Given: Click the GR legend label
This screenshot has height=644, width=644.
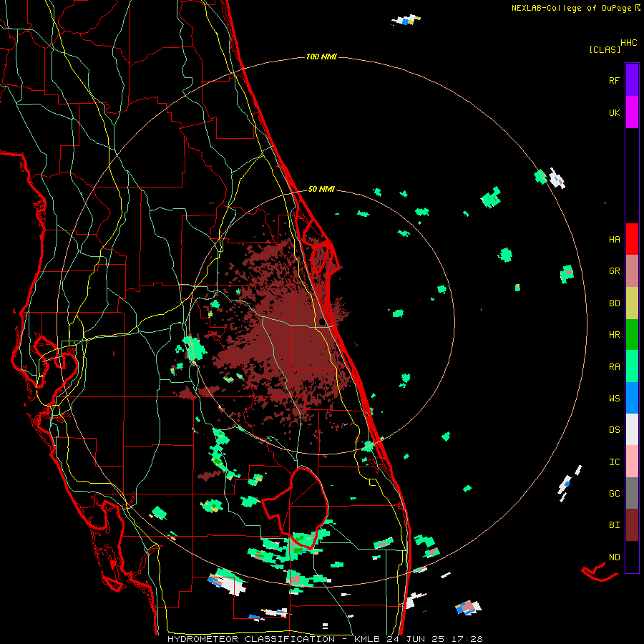Looking at the screenshot, I should click(614, 271).
